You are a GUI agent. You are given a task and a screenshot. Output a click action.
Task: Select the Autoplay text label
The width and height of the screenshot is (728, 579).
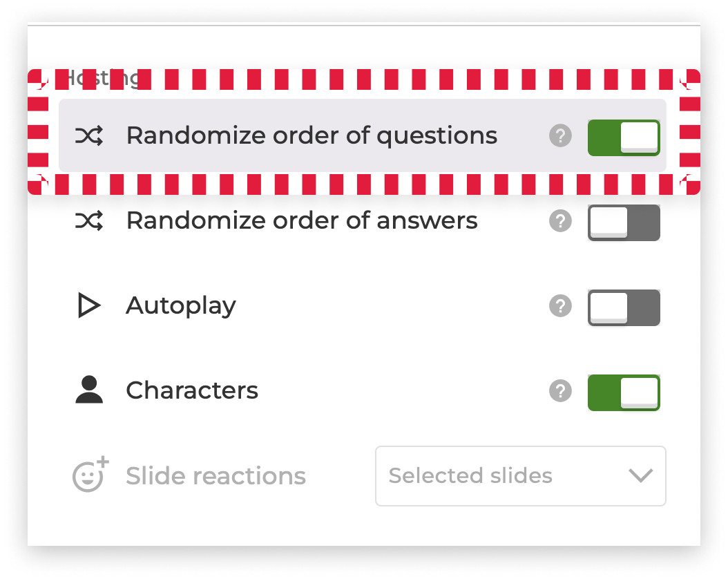click(181, 305)
